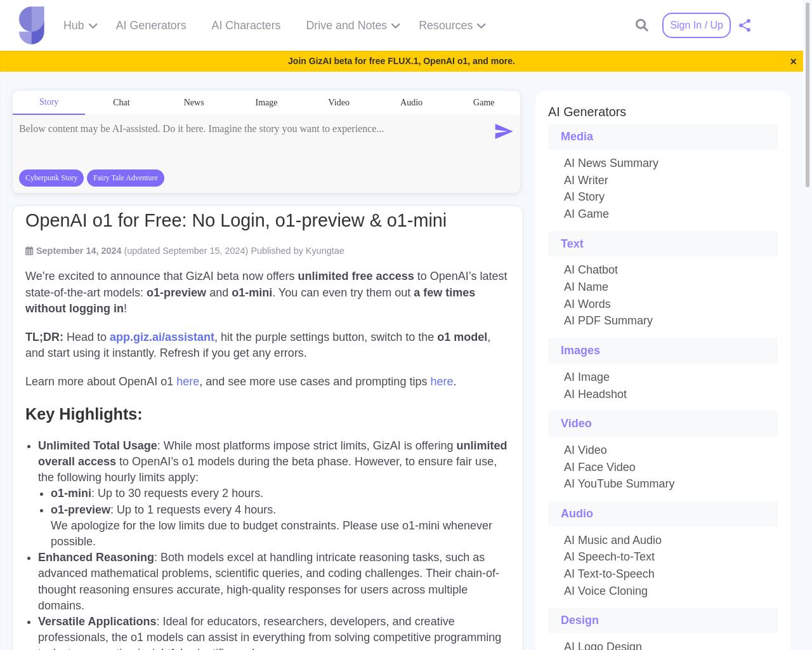Expand the Hub dropdown menu
Screen dimensions: 812x650
80,25
